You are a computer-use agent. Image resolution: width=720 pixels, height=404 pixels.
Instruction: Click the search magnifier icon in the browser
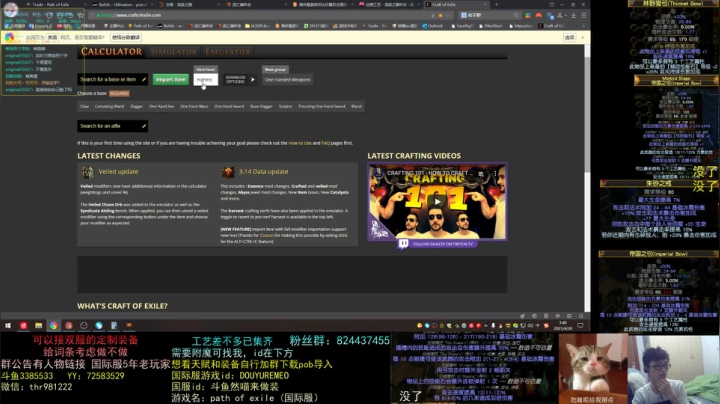(x=516, y=15)
